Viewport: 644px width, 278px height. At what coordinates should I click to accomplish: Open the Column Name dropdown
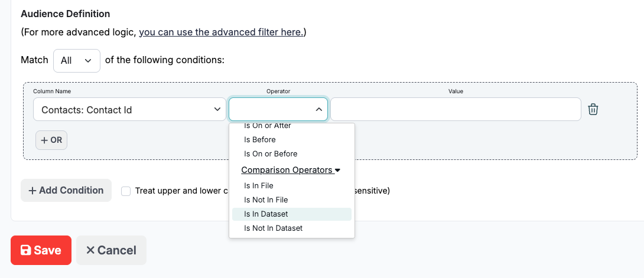pos(129,109)
